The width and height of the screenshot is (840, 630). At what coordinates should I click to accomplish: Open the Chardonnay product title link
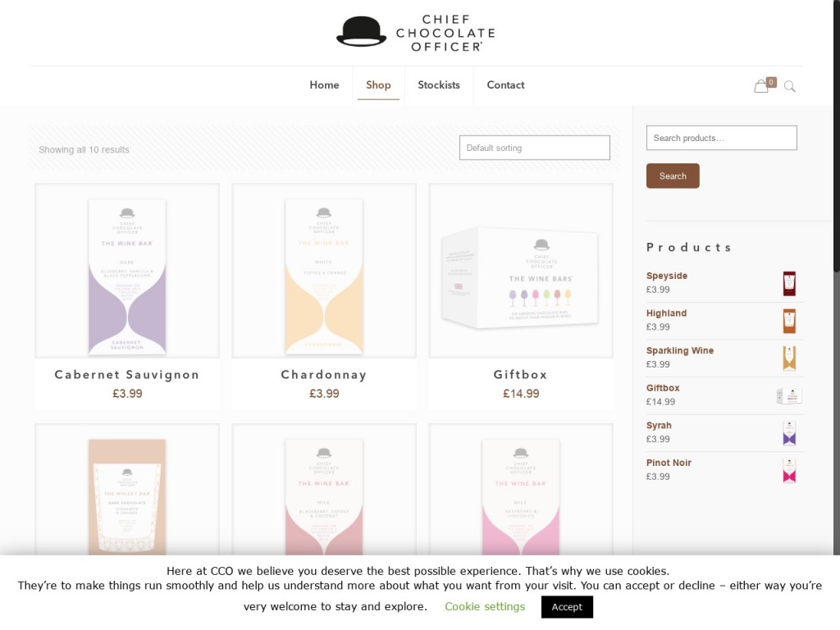324,374
